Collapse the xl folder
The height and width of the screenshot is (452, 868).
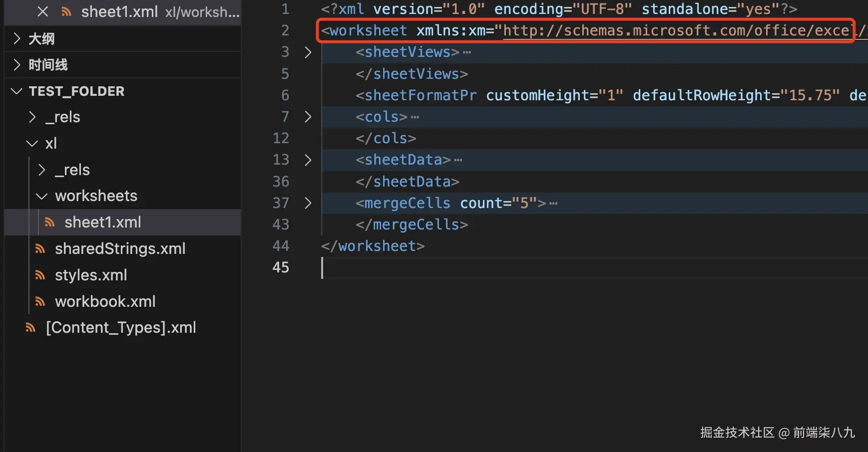click(x=32, y=144)
